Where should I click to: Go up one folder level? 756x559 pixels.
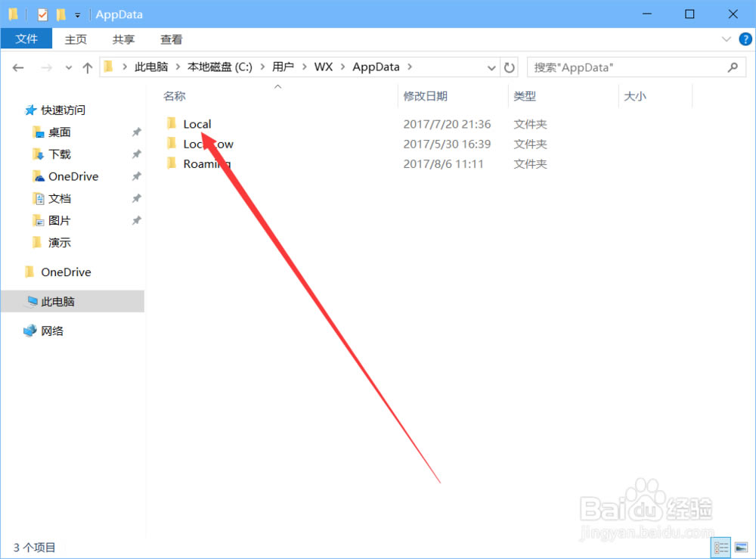87,67
